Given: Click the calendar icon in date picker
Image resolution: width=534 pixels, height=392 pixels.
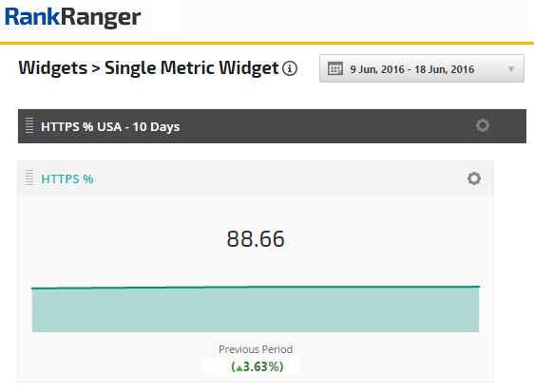Looking at the screenshot, I should click(x=335, y=68).
